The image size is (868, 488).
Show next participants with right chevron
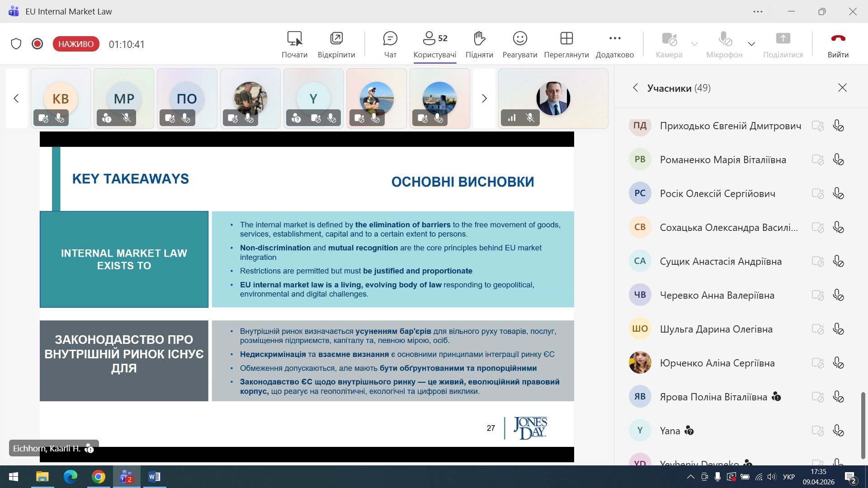(484, 99)
